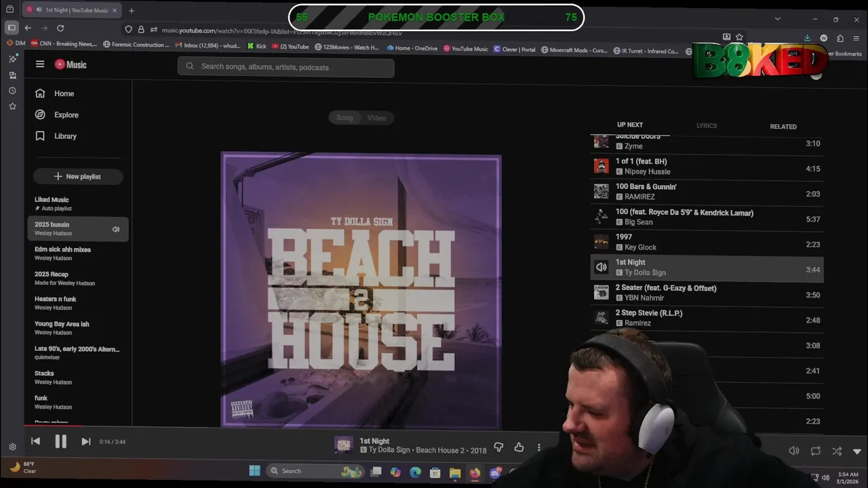Close the 1st Night YouTube Music tab
This screenshot has height=488, width=868.
pyautogui.click(x=115, y=10)
